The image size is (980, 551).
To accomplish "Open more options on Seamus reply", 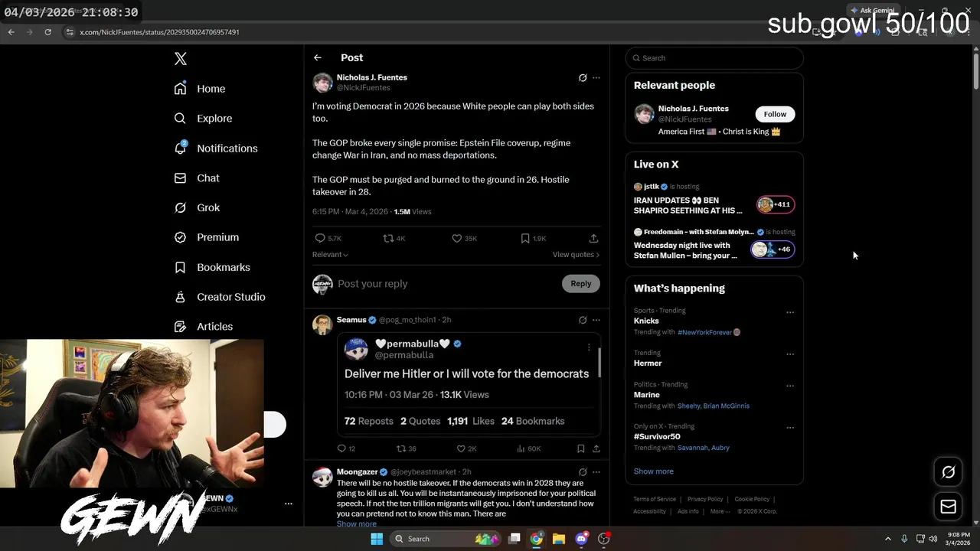I will [x=596, y=320].
